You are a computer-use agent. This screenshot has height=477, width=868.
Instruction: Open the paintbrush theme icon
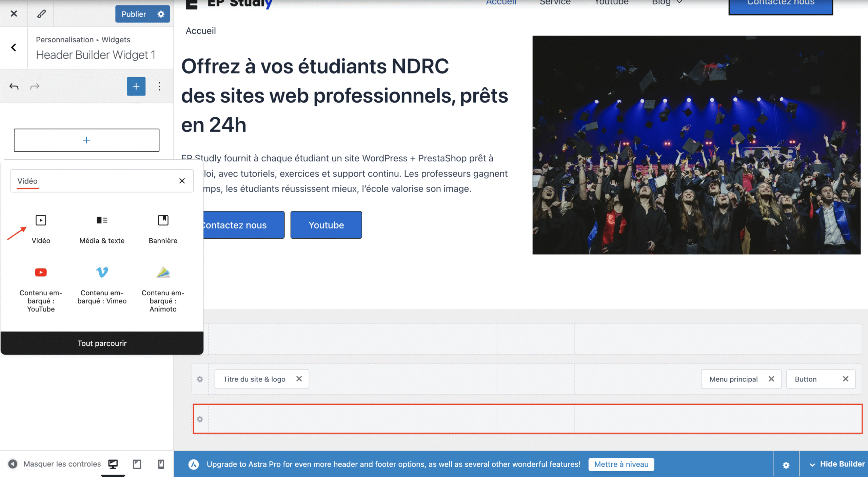click(x=41, y=14)
